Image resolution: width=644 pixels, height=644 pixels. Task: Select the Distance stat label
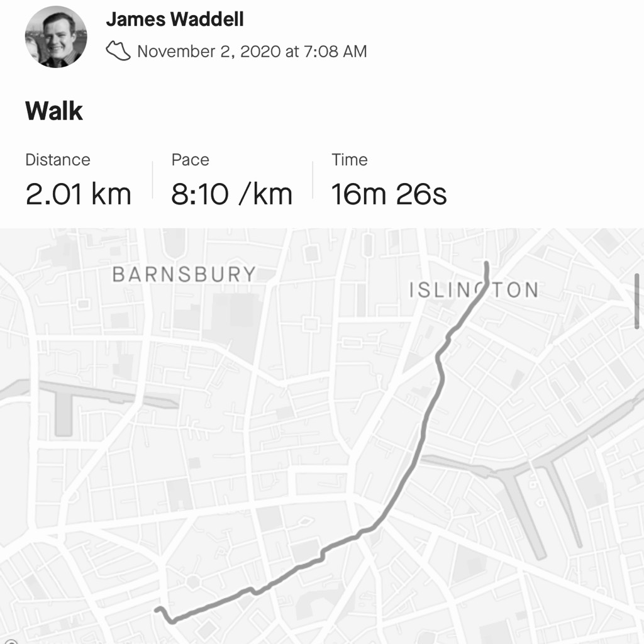tap(57, 160)
